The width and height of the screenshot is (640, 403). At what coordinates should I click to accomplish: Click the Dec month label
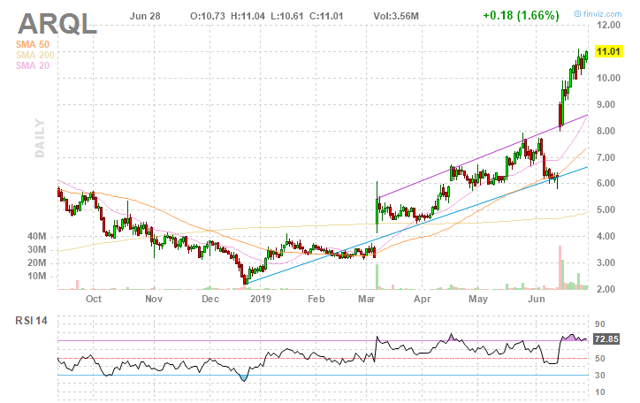[x=210, y=299]
